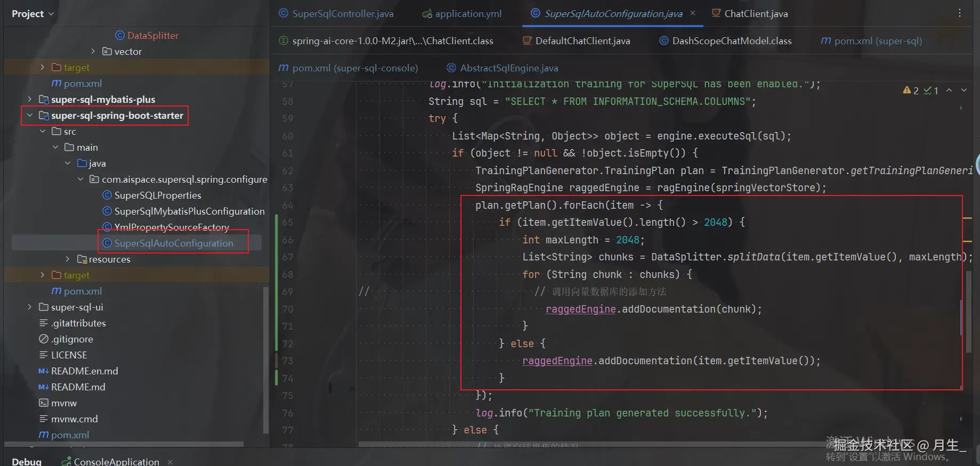The image size is (980, 466).
Task: Open the DataSplitter class in the tree
Action: click(x=153, y=36)
